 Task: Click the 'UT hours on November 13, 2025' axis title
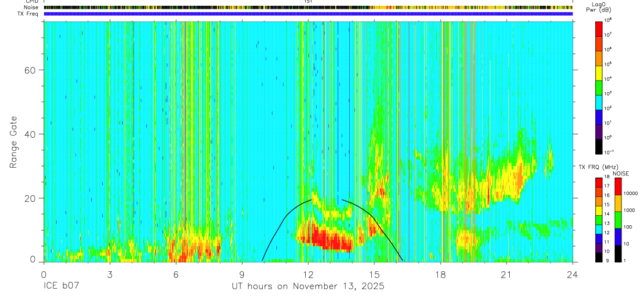pyautogui.click(x=308, y=287)
